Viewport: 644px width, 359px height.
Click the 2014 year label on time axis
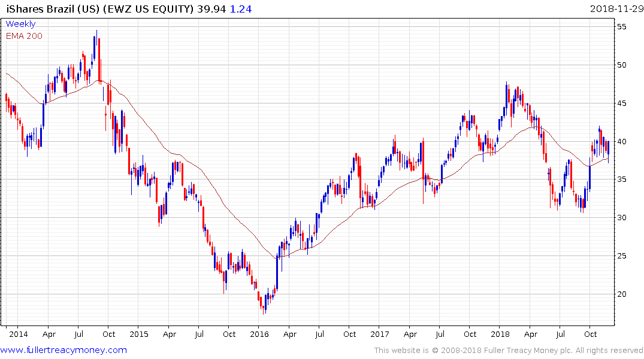point(19,334)
